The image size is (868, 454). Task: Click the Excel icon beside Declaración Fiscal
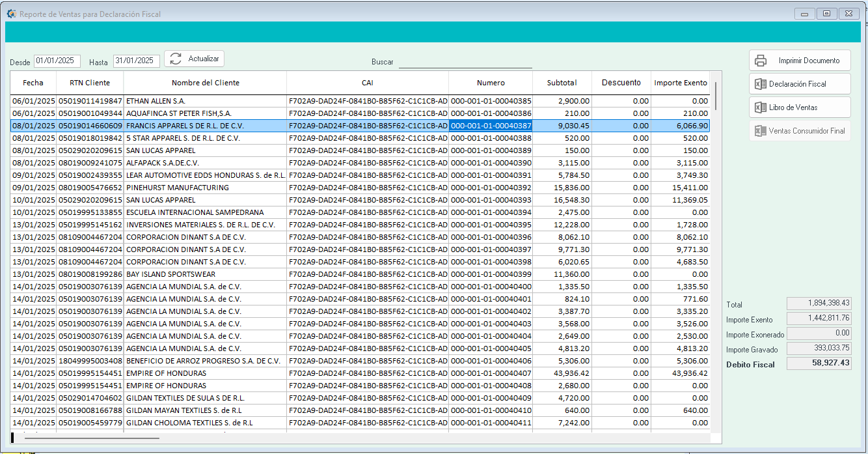[x=760, y=84]
